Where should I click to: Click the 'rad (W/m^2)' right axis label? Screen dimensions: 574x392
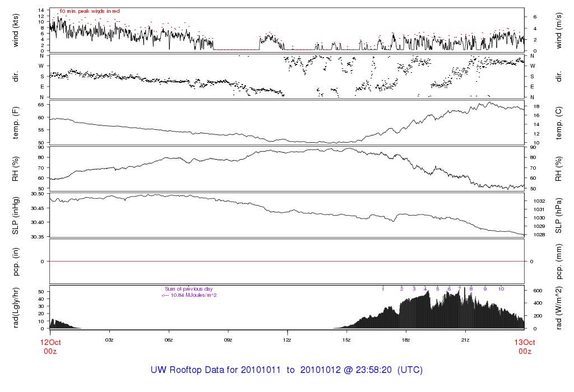(558, 307)
